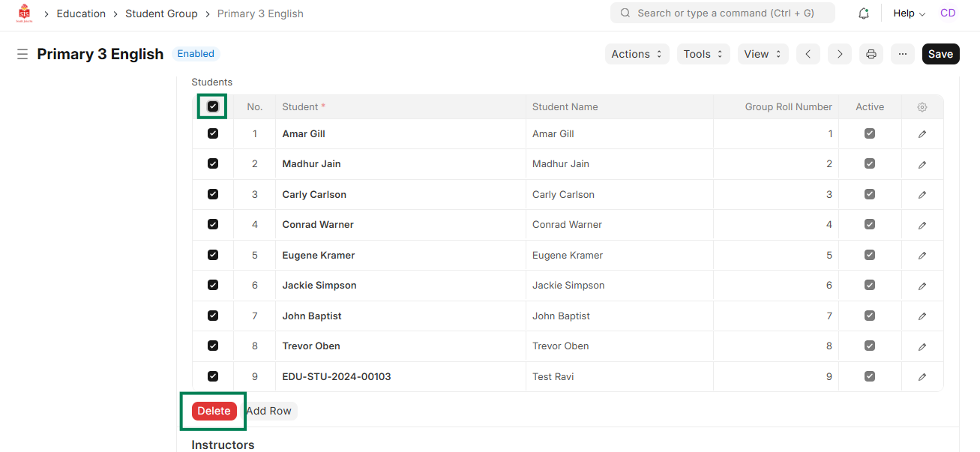Toggle Active checkbox for Jackie Simpson
The height and width of the screenshot is (452, 980).
pyautogui.click(x=870, y=286)
